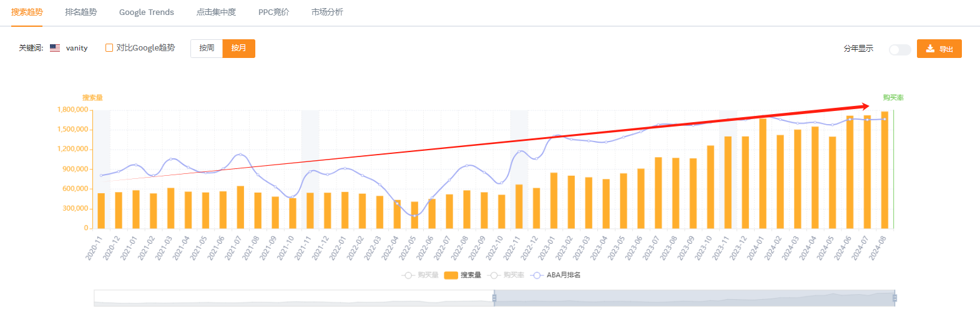Click the US flag icon next to vanity
This screenshot has width=980, height=326.
[55, 48]
